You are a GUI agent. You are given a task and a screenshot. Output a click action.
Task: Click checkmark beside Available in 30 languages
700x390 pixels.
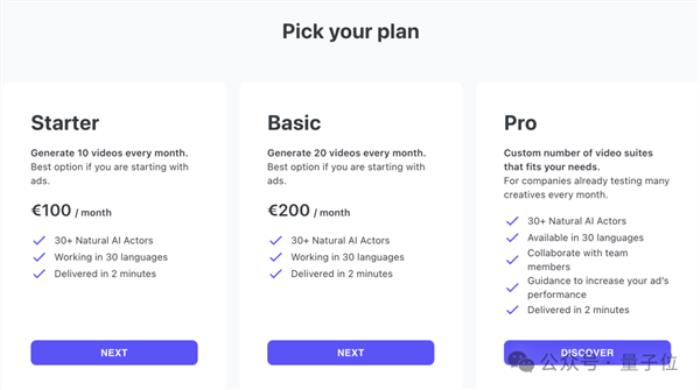point(512,237)
